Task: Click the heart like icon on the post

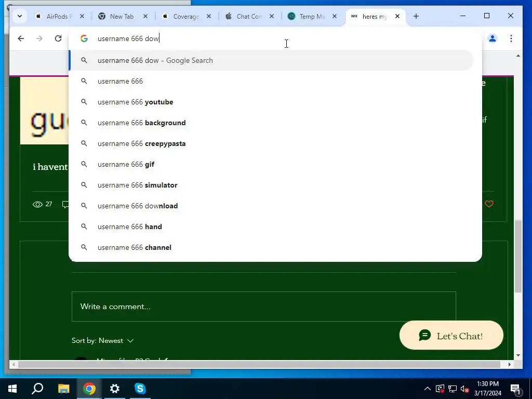Action: (x=489, y=204)
